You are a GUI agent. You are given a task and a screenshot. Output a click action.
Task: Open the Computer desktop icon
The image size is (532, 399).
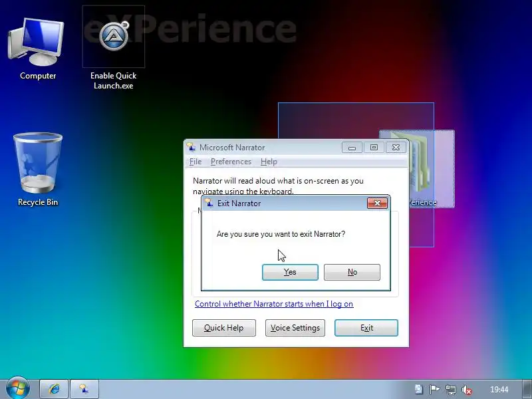click(x=37, y=49)
